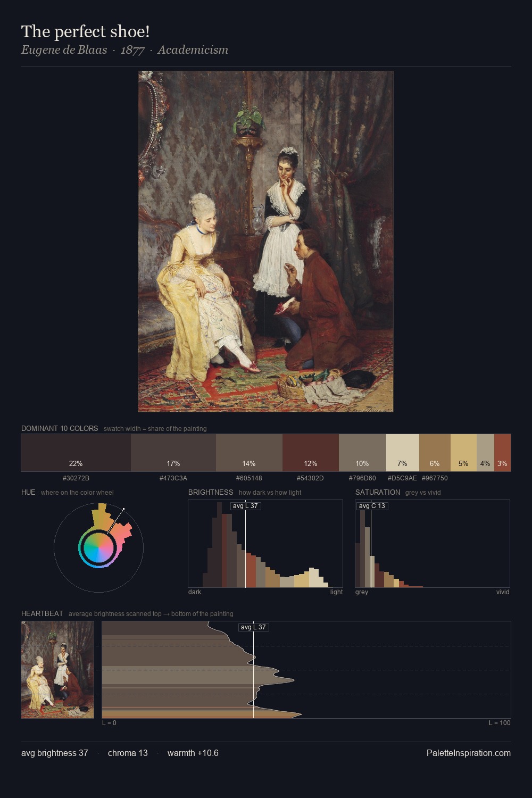The height and width of the screenshot is (798, 532).
Task: Open the PaletteInspiration.com link
Action: pyautogui.click(x=469, y=753)
